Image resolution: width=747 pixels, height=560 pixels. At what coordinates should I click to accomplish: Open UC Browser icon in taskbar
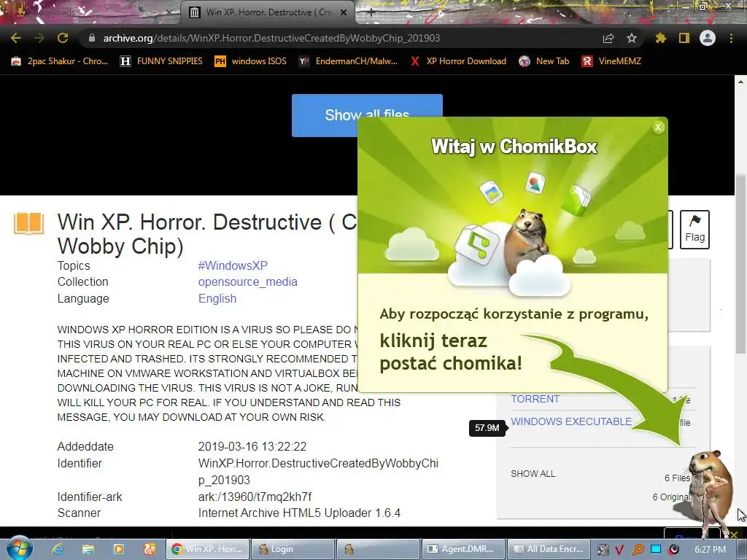coord(149,549)
